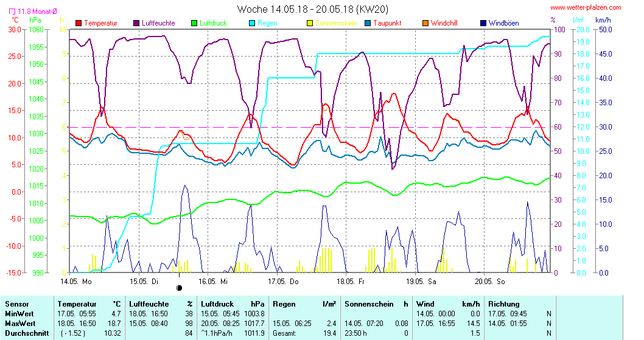Click the max pressure value 1017.7
This screenshot has height=340, width=644.
coord(254,324)
